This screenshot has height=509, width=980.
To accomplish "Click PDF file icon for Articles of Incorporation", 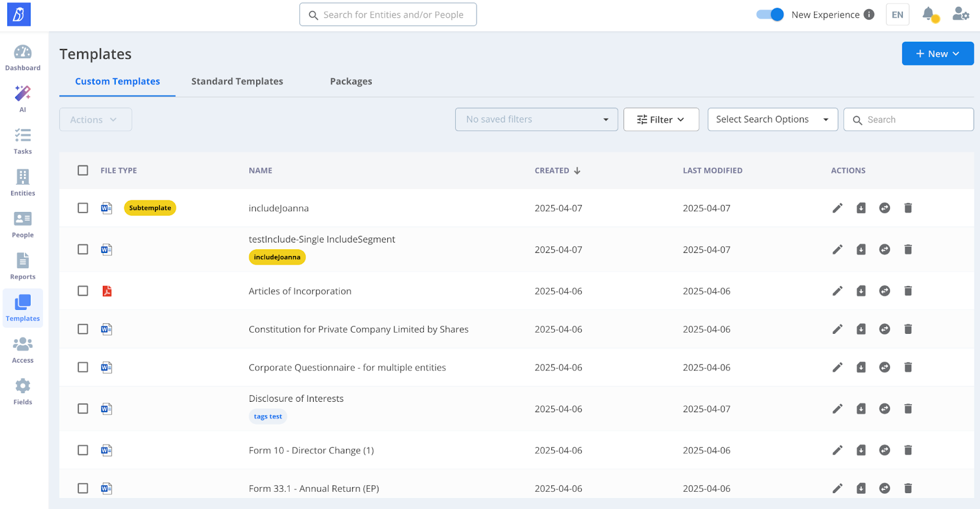I will pos(107,291).
